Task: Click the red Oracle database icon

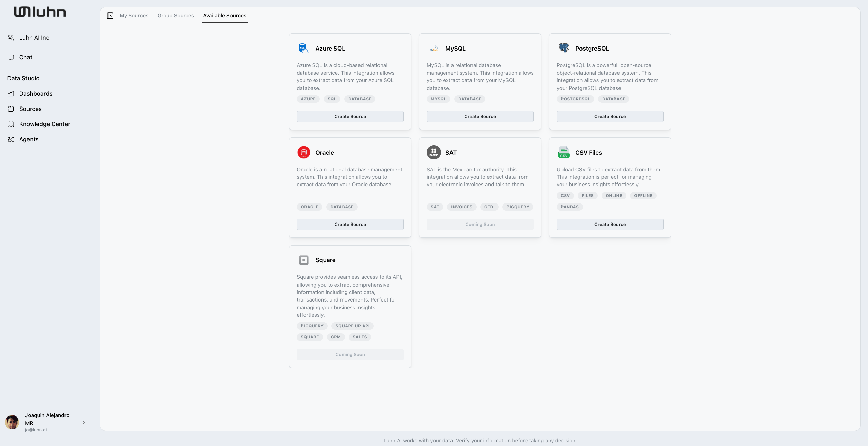Action: coord(303,152)
